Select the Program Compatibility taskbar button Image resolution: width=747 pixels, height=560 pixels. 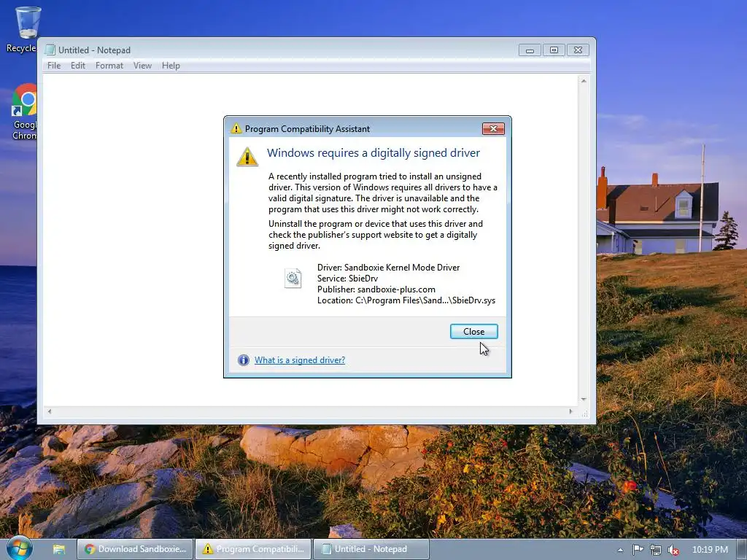click(253, 549)
